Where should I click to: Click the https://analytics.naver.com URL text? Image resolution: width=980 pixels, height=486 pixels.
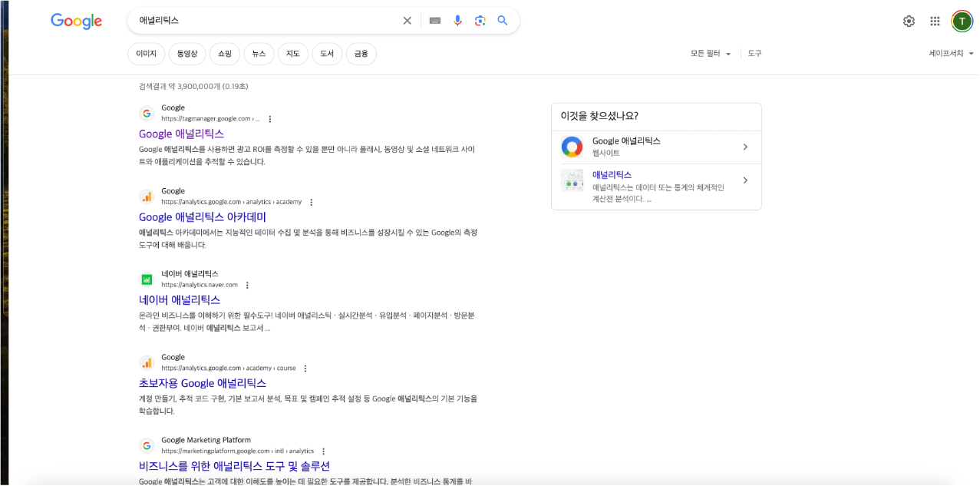pos(200,285)
